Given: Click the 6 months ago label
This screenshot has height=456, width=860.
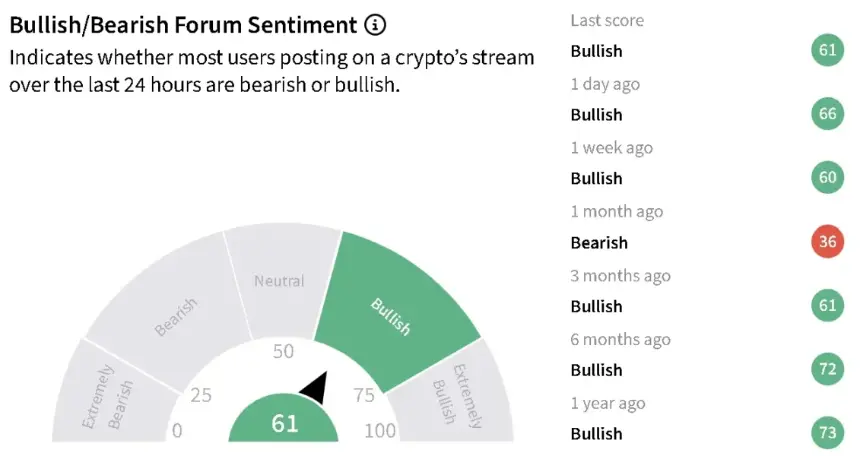Looking at the screenshot, I should 620,339.
